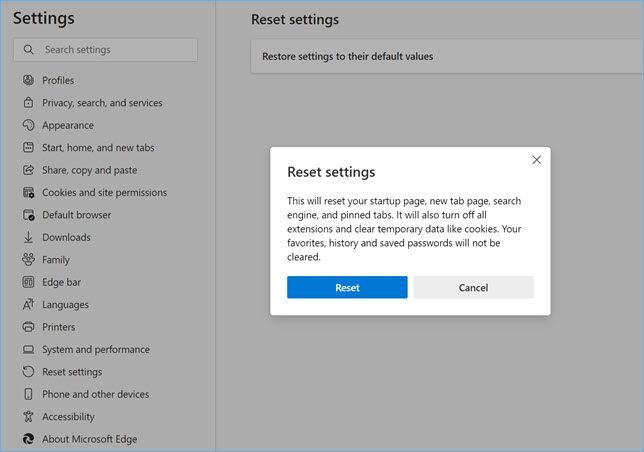Screen dimensions: 644x452
Task: Click the Profiles icon in sidebar
Action: click(28, 80)
